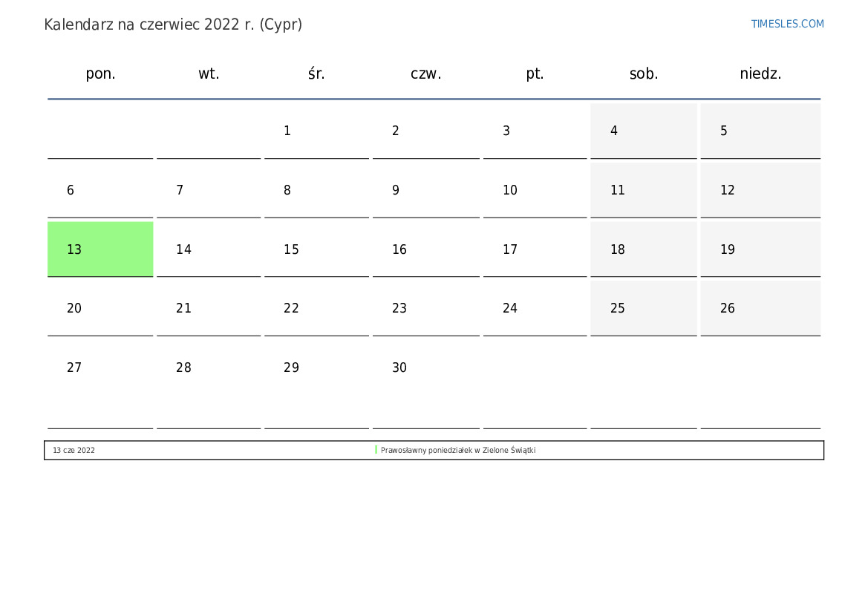Click Saturday day 25 cell
This screenshot has height=614, width=868.
(x=644, y=308)
